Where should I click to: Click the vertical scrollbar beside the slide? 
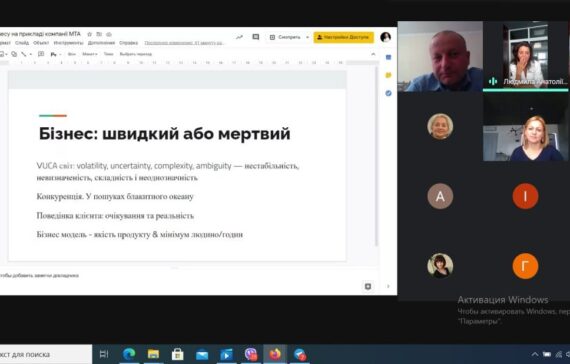point(377,156)
